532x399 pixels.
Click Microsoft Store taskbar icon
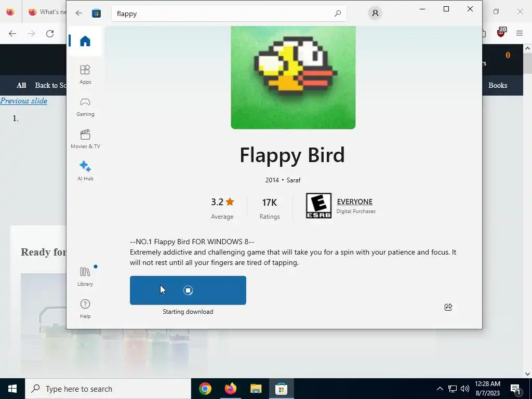pyautogui.click(x=281, y=389)
